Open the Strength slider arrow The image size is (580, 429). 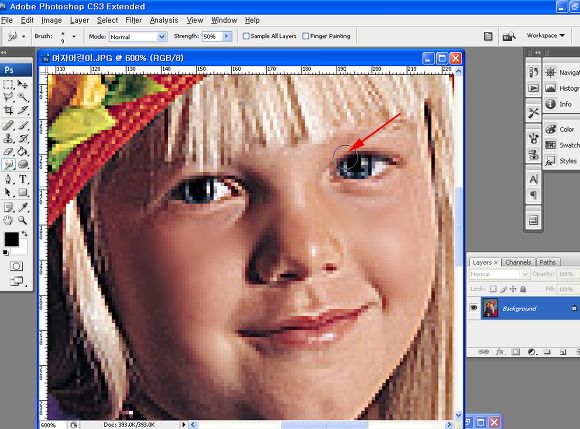[227, 36]
